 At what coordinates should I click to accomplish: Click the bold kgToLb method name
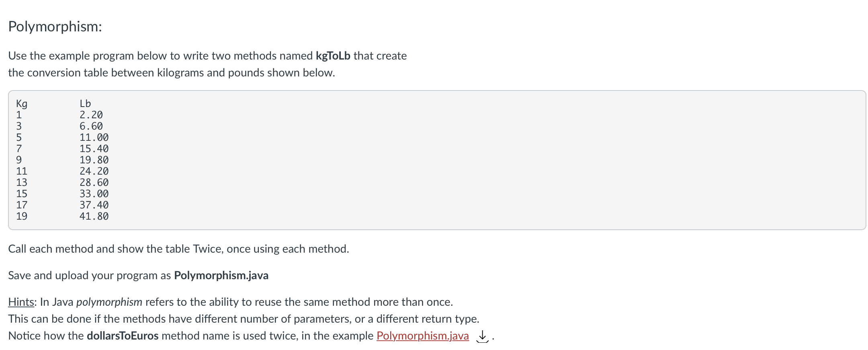tap(333, 56)
